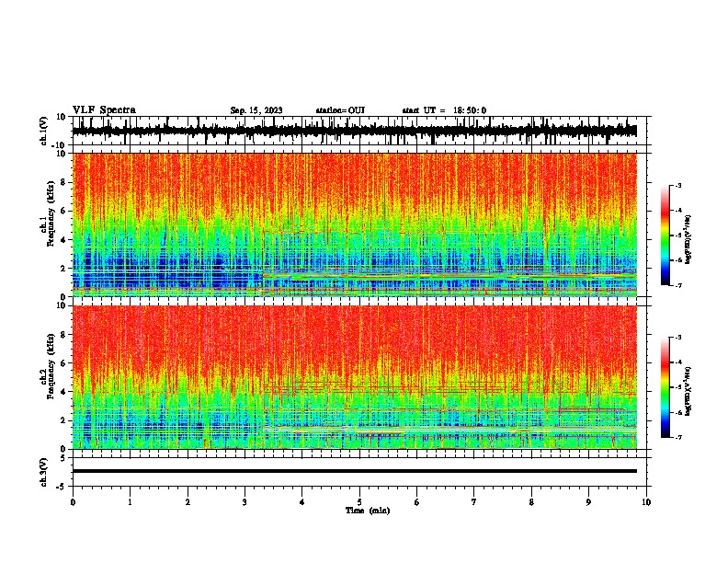Click the ch.1 colorbar '-7' tick label
This screenshot has width=728, height=563.
pos(678,285)
